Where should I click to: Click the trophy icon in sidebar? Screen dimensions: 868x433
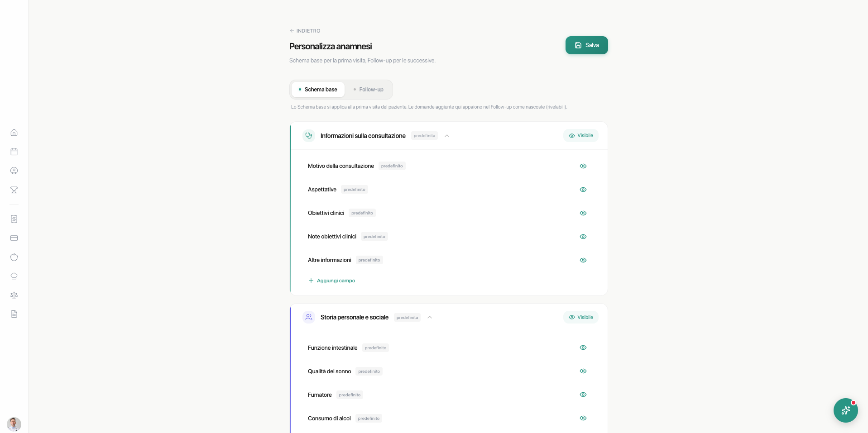pos(14,190)
